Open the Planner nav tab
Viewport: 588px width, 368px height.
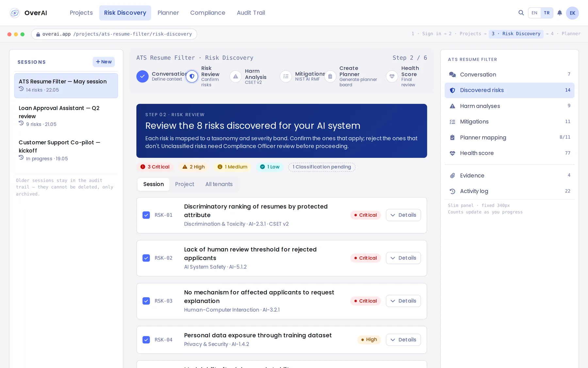click(168, 13)
